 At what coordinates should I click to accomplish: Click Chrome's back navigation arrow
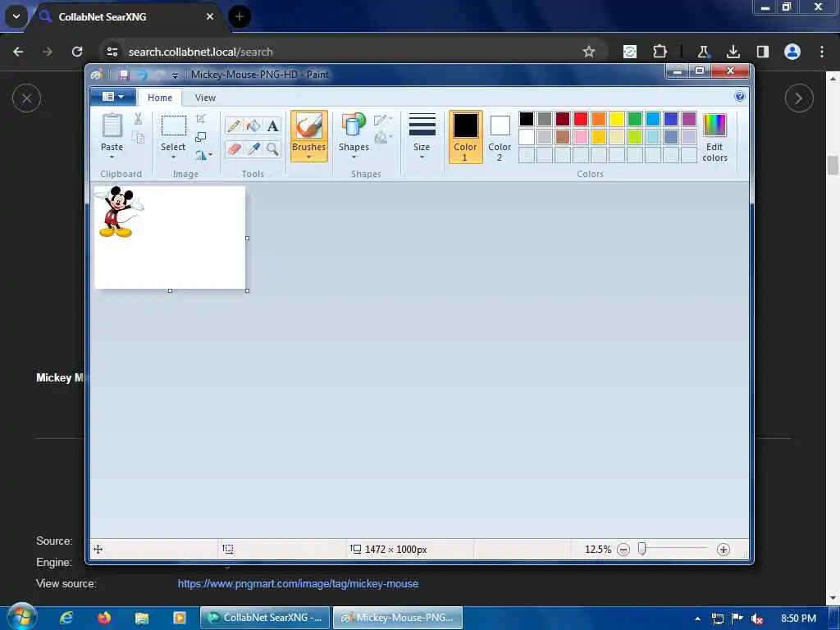[18, 52]
